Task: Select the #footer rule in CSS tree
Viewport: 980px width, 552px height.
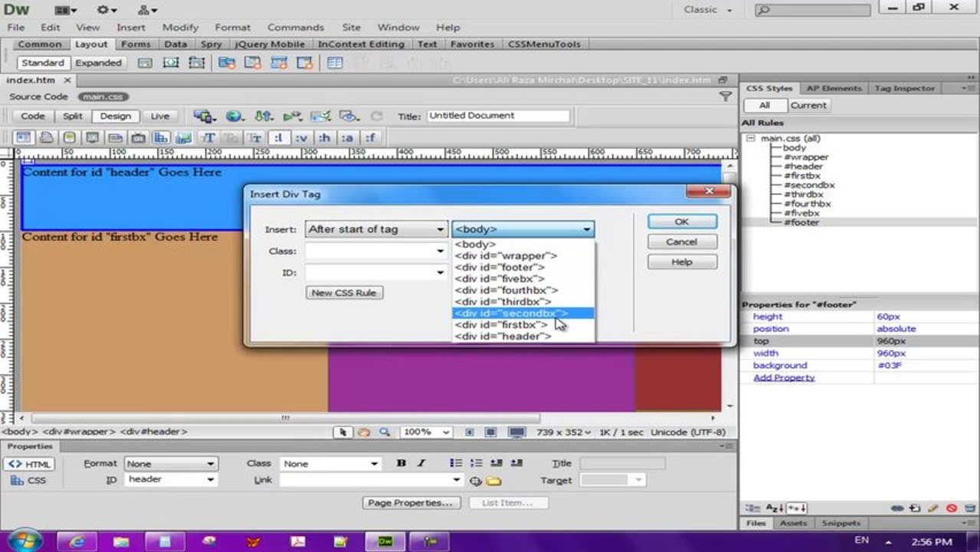Action: pyautogui.click(x=801, y=222)
